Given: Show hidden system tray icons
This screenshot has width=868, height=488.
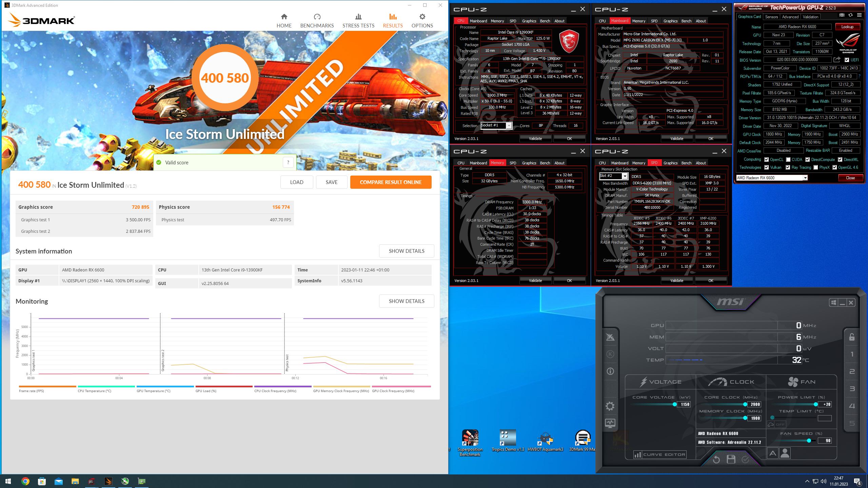Looking at the screenshot, I should point(807,481).
